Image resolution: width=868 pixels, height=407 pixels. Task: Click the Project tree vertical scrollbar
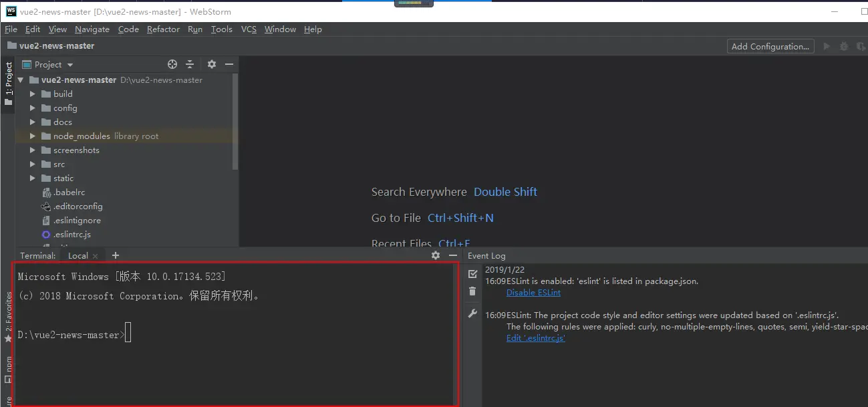click(x=235, y=122)
